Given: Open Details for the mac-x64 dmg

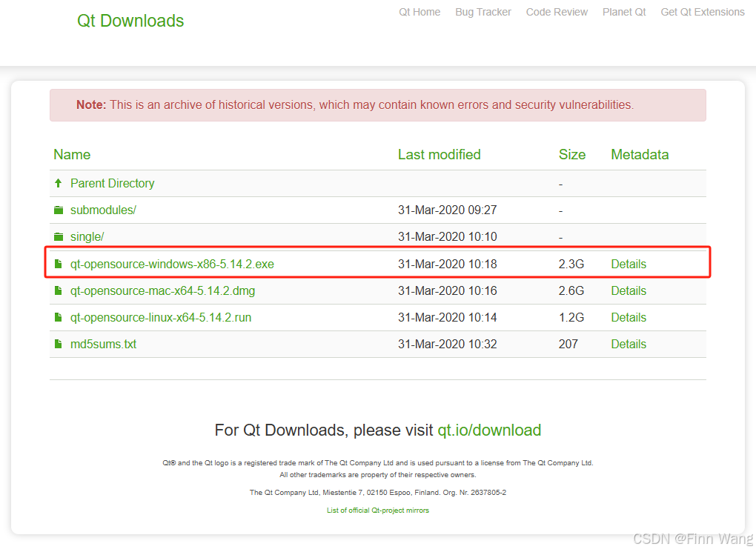Looking at the screenshot, I should coord(629,290).
